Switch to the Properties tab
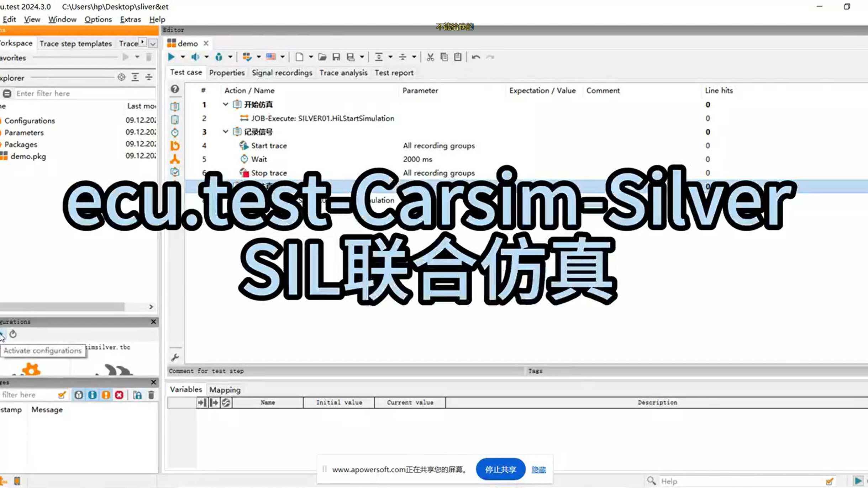This screenshot has height=488, width=868. coord(227,73)
